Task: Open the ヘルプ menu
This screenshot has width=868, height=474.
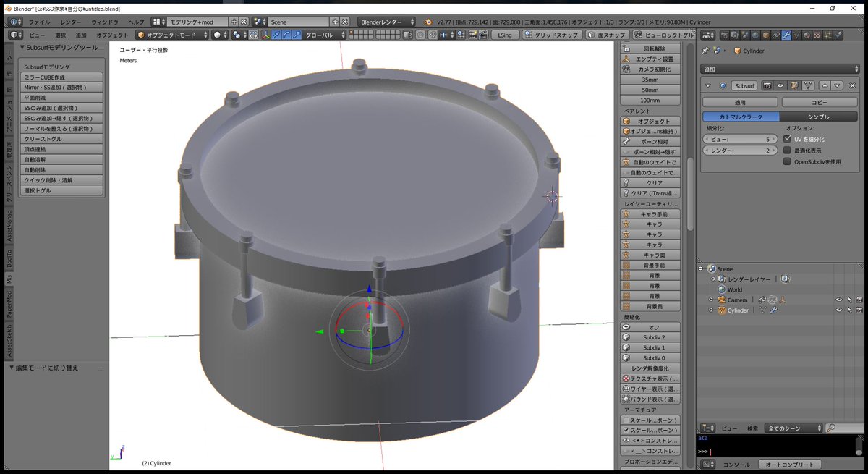Action: click(136, 22)
